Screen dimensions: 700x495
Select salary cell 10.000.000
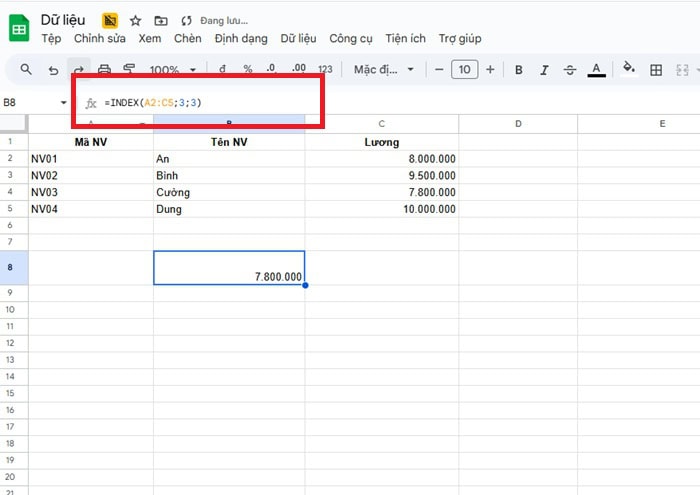382,209
